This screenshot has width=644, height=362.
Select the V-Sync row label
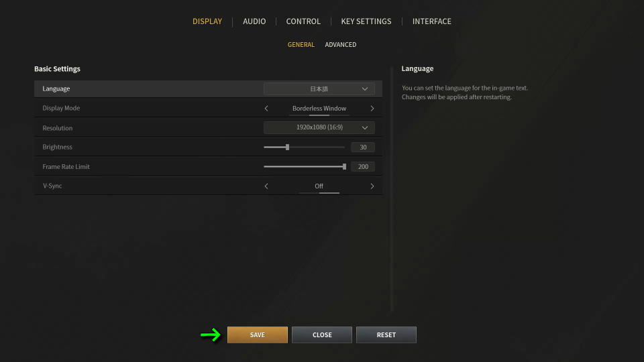[52, 186]
